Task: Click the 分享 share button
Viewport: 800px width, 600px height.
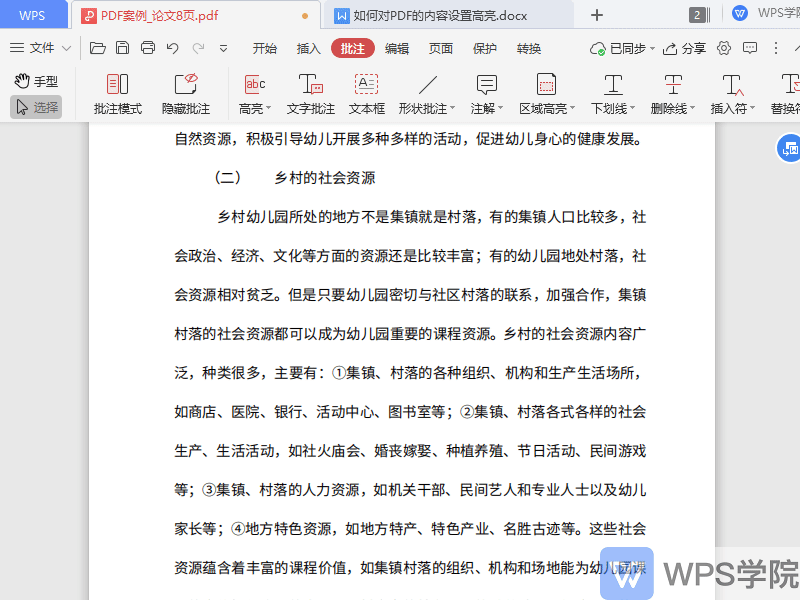Action: (684, 48)
